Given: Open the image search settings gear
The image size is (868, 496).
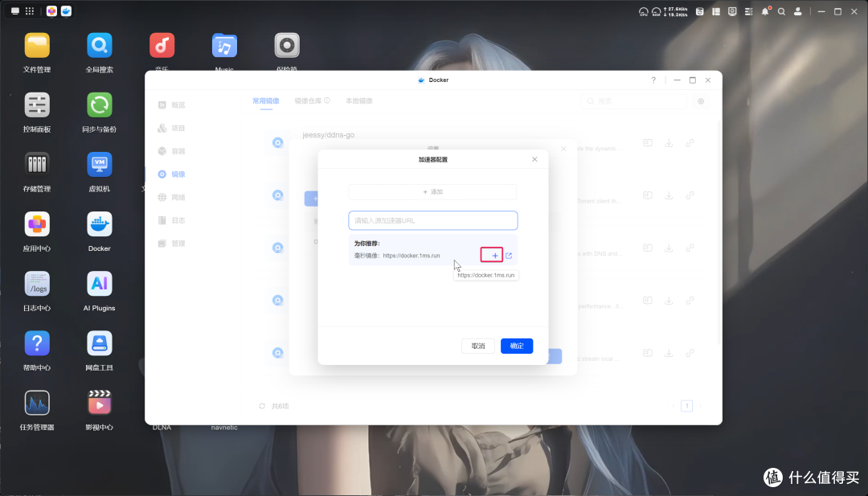Looking at the screenshot, I should pyautogui.click(x=699, y=100).
